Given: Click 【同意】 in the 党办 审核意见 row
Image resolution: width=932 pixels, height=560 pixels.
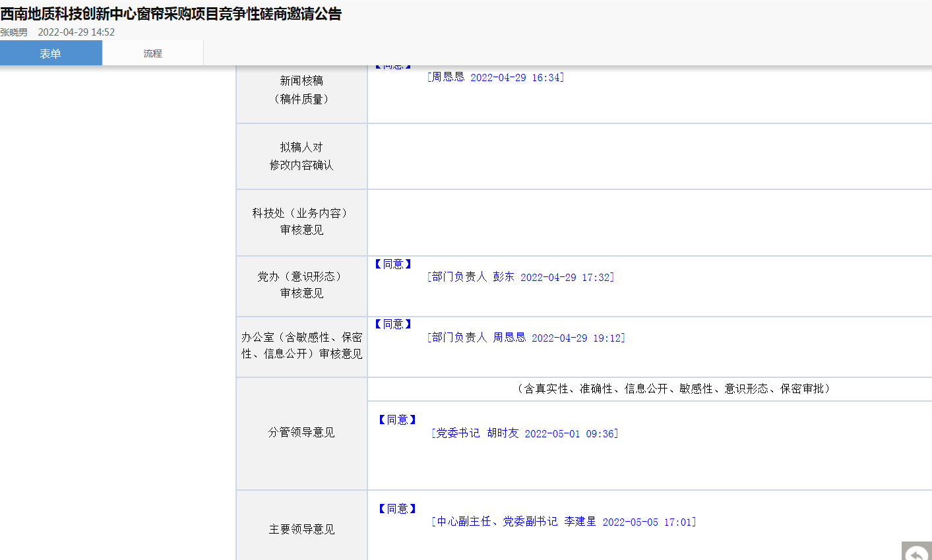Looking at the screenshot, I should (x=393, y=264).
